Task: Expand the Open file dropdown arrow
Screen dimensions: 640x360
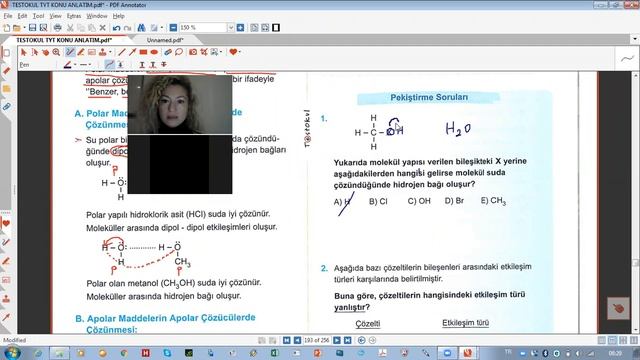Action: pos(24,28)
